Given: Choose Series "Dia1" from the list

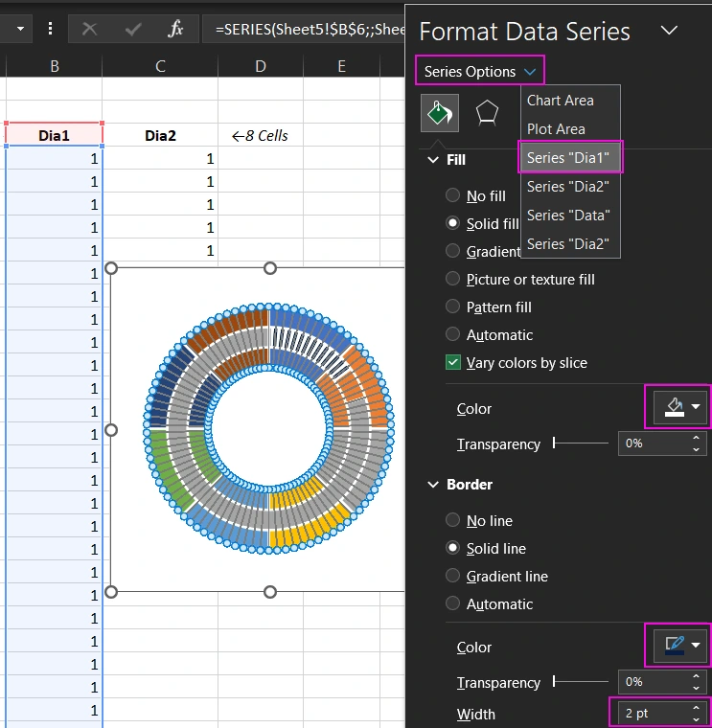Looking at the screenshot, I should click(568, 158).
